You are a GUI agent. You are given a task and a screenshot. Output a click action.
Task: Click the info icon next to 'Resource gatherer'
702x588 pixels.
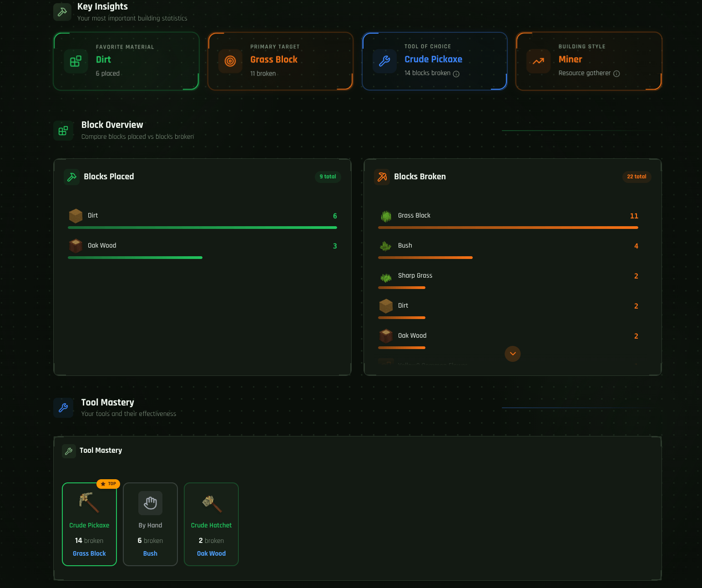(616, 74)
